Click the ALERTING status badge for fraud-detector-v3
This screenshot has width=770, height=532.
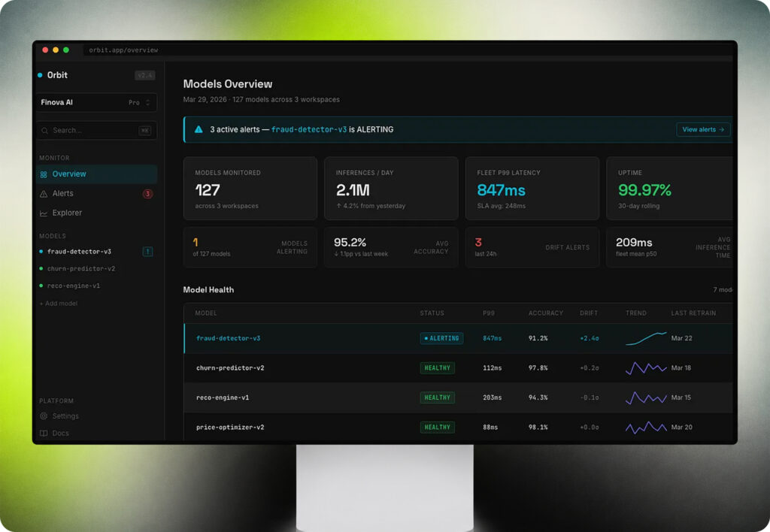pos(441,339)
